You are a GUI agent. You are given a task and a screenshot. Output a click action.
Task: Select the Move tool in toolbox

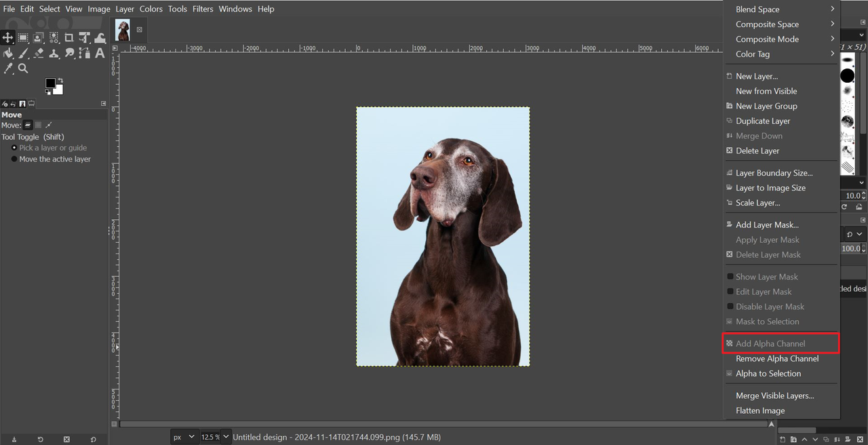8,38
